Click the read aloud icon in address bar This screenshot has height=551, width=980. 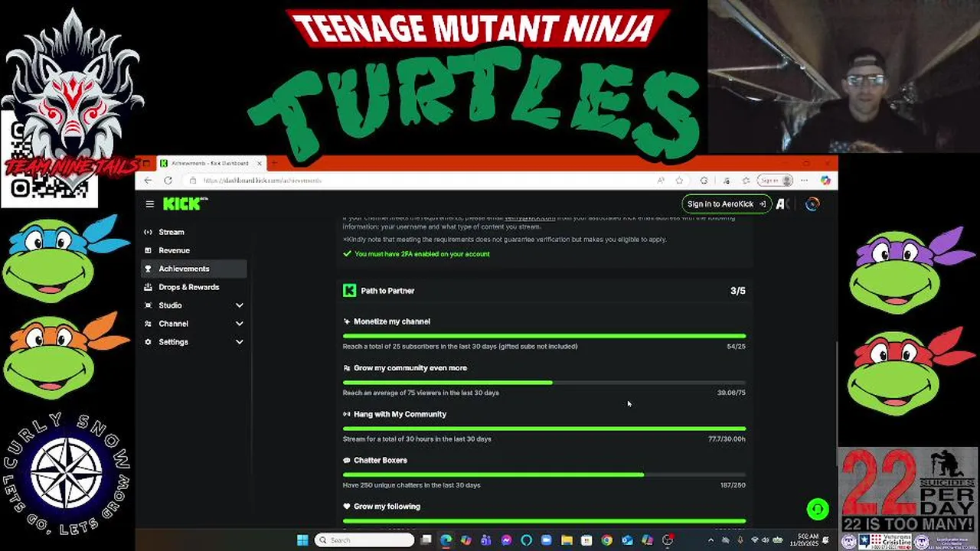click(660, 181)
